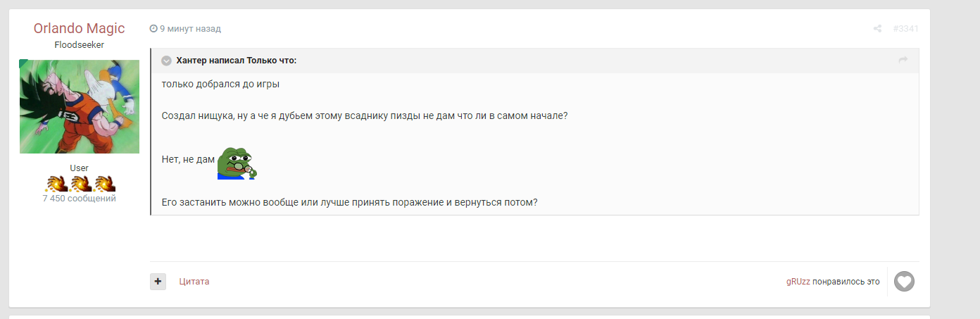Click the Floodseeker user title
The image size is (980, 319).
[79, 45]
